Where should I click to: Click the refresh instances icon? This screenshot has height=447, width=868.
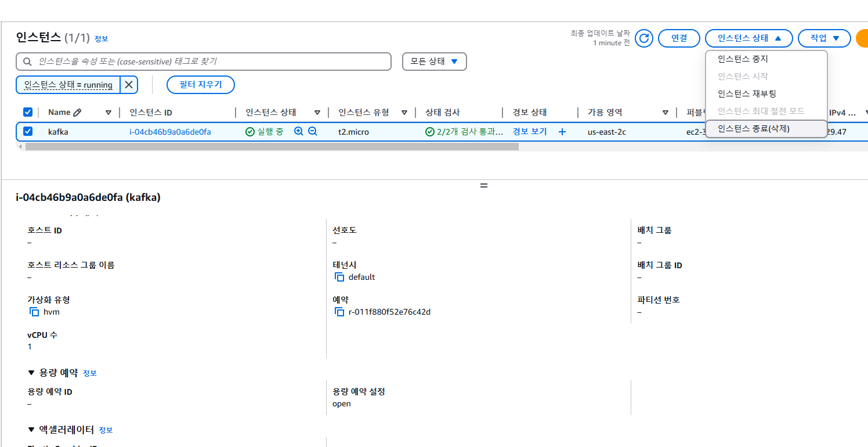(x=643, y=38)
